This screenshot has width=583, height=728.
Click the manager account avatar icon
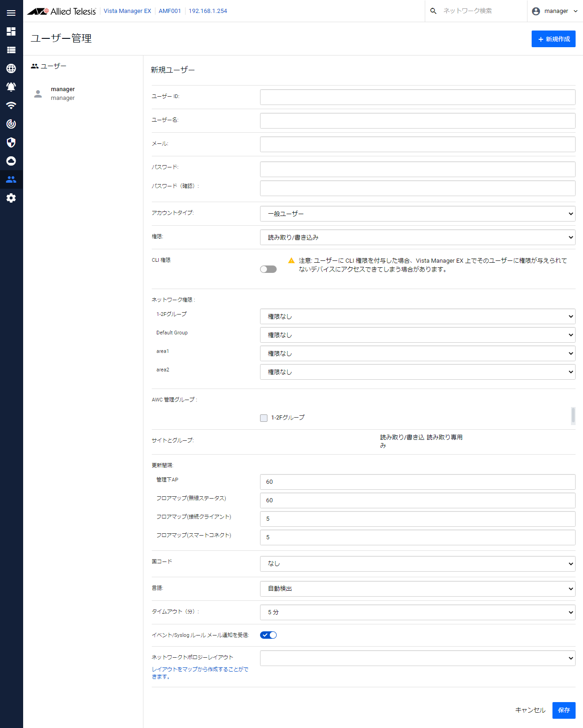point(536,11)
